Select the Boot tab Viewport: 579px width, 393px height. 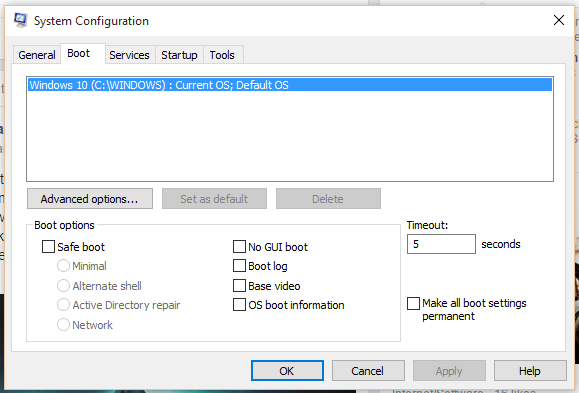click(83, 54)
